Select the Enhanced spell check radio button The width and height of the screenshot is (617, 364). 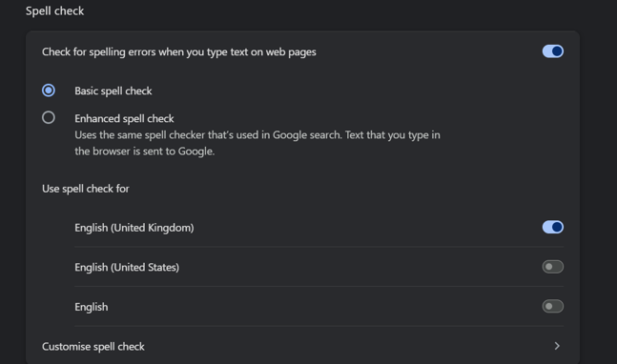(x=49, y=117)
